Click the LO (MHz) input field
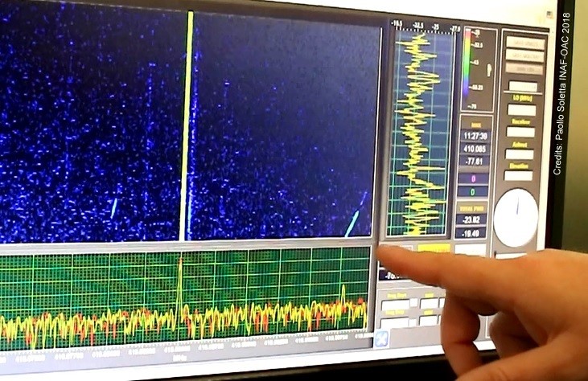The image size is (588, 381). tap(522, 110)
